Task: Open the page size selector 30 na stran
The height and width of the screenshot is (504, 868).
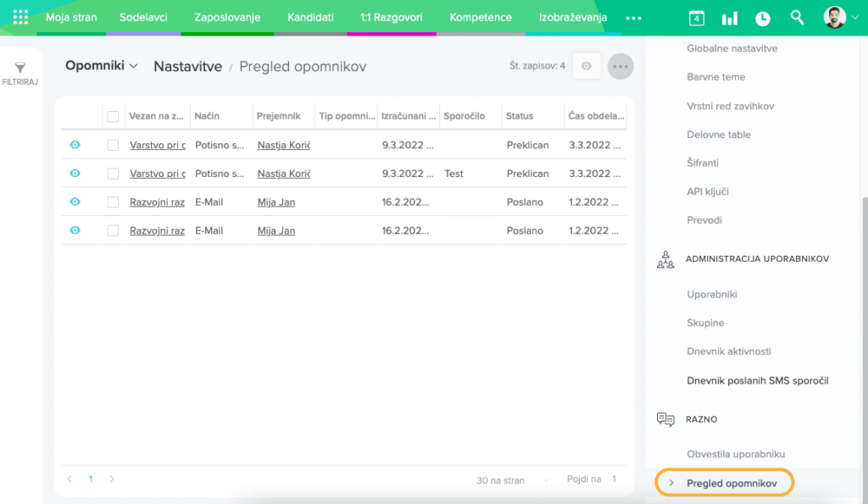Action: point(500,480)
